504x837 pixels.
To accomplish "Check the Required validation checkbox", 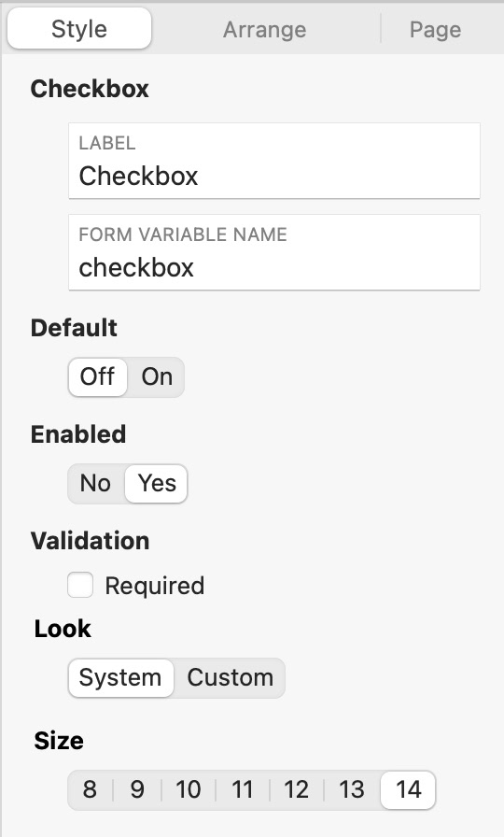I will 80,585.
